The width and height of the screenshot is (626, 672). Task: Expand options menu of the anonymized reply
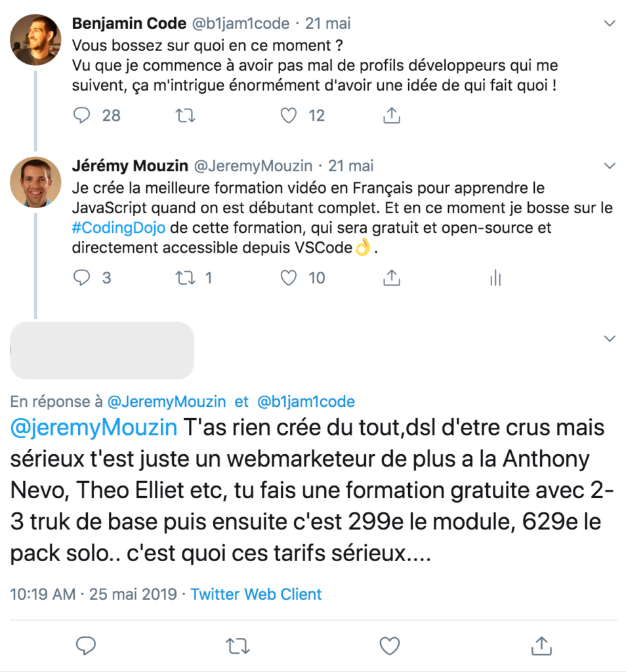tap(610, 339)
